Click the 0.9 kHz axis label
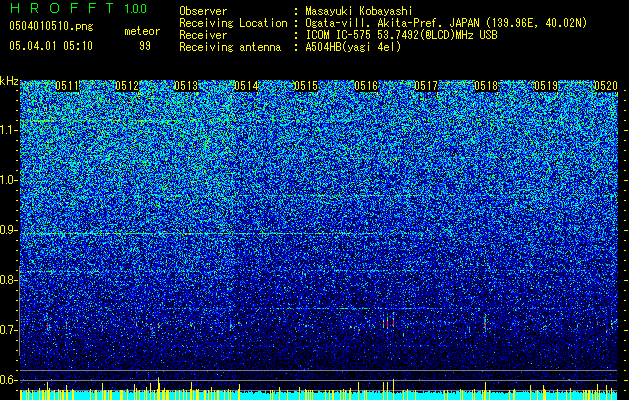This screenshot has height=400, width=629. [9, 230]
